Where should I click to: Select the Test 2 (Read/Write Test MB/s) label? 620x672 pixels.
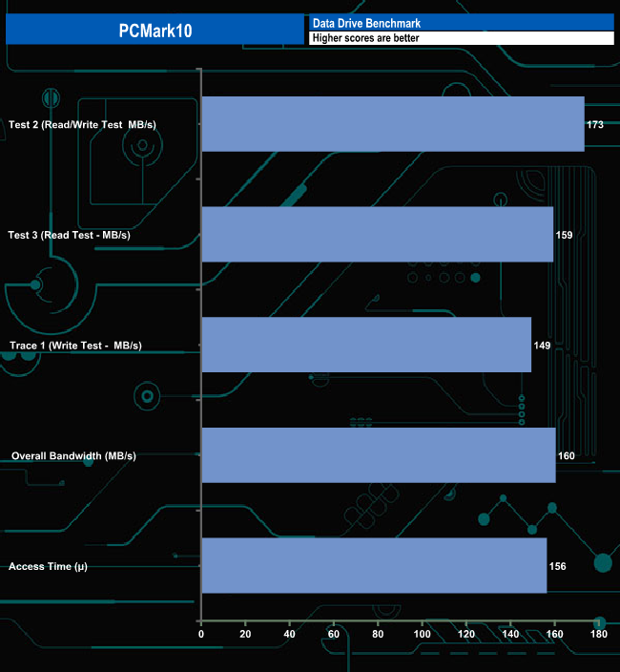(x=82, y=125)
